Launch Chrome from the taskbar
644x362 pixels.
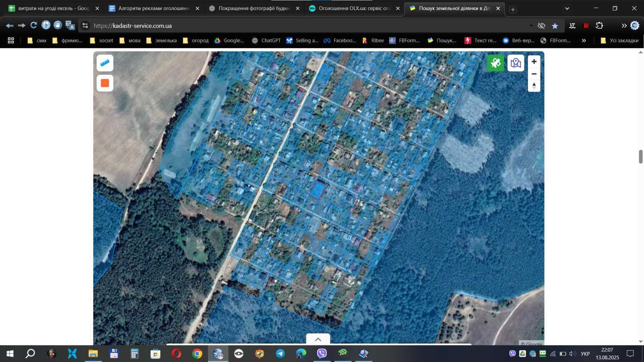tap(197, 354)
